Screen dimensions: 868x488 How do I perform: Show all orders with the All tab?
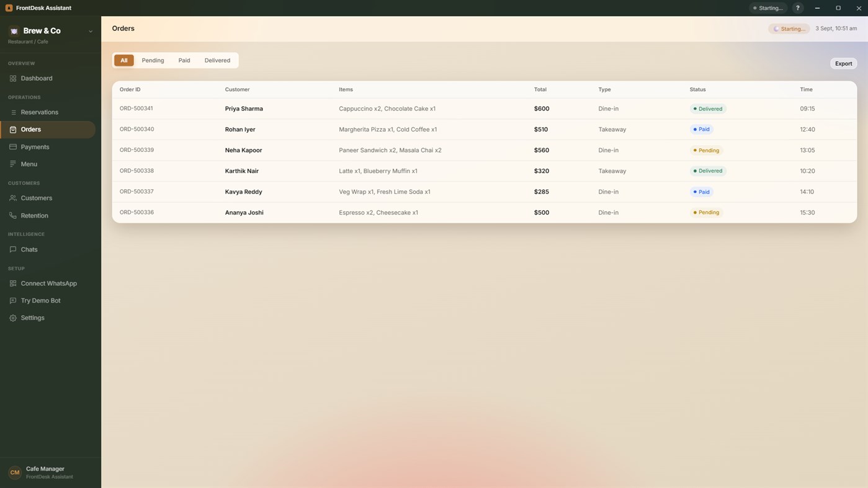[x=124, y=60]
